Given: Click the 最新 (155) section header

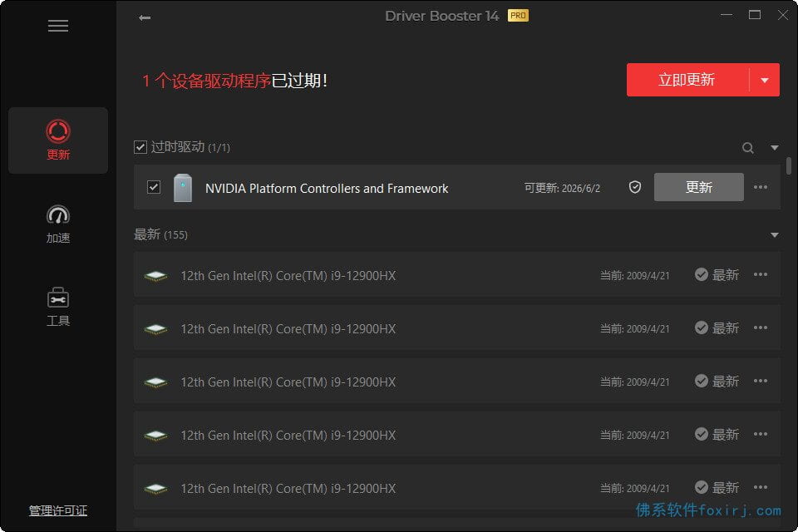Looking at the screenshot, I should pos(160,234).
